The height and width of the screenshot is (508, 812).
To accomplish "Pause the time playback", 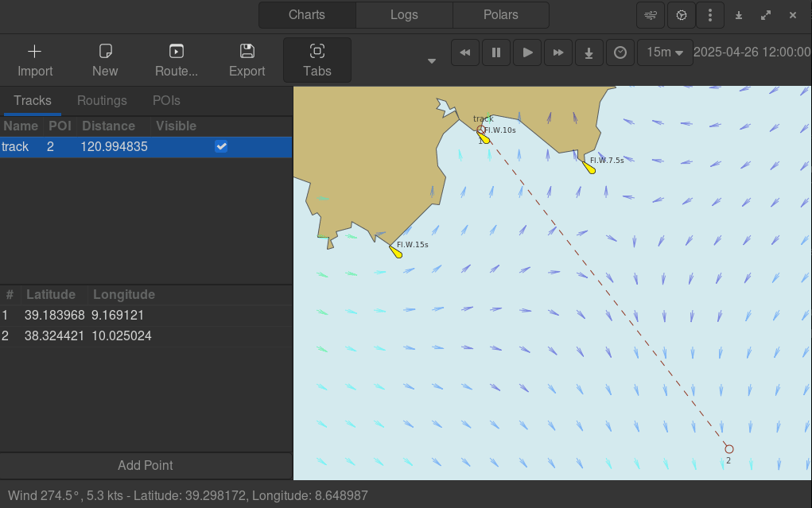I will pos(496,52).
